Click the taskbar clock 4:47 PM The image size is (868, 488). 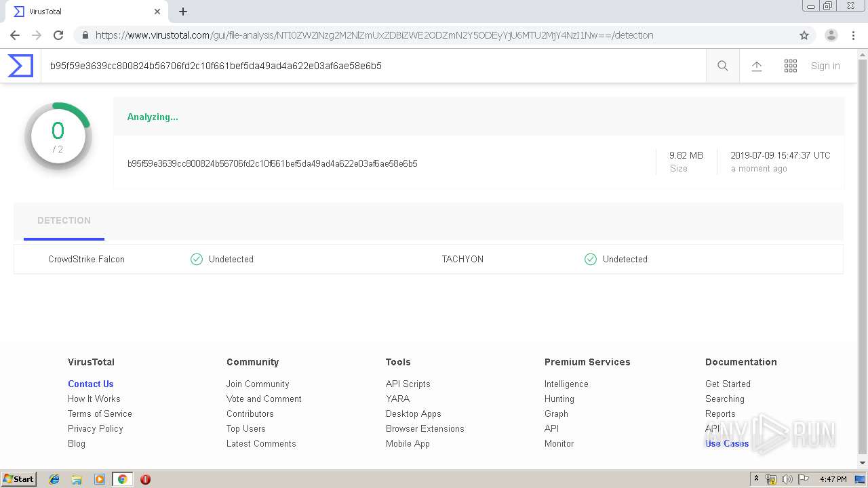pyautogui.click(x=833, y=479)
